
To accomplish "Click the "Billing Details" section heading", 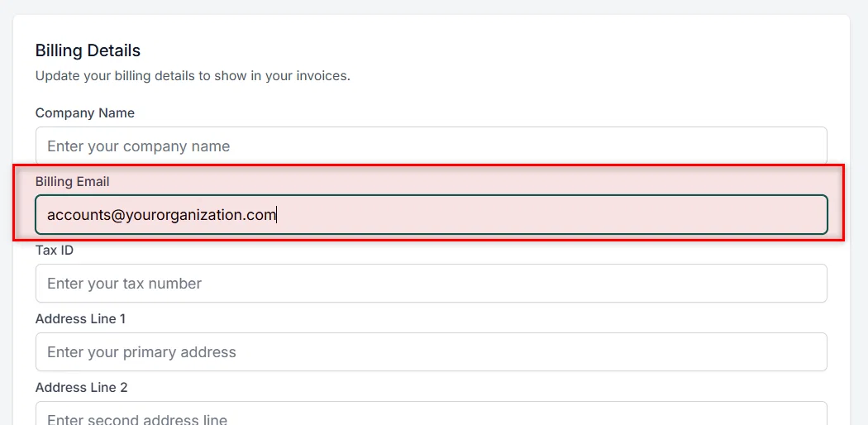I will 88,50.
